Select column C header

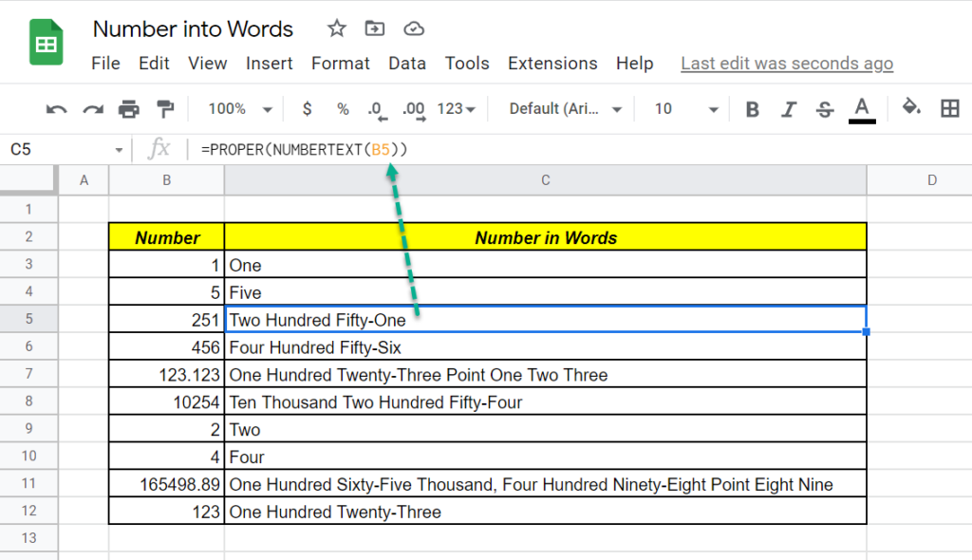[546, 180]
